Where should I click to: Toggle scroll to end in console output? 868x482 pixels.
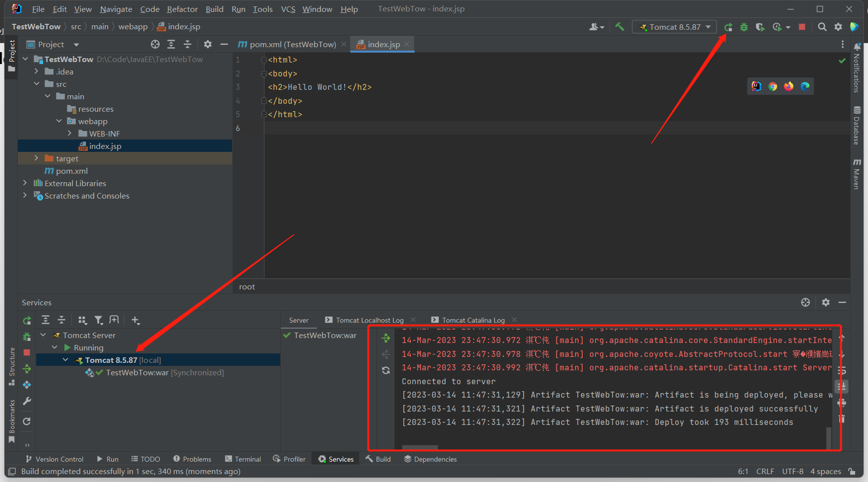point(842,386)
